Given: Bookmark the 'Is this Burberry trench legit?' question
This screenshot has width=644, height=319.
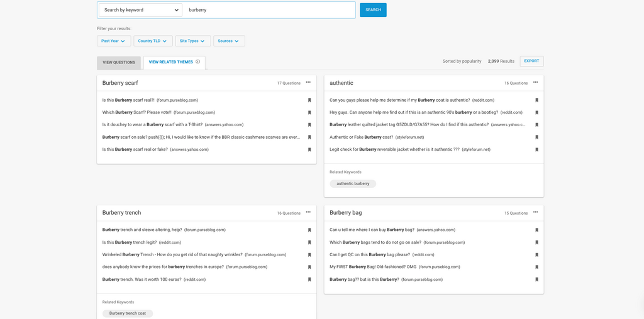Looking at the screenshot, I should [309, 242].
